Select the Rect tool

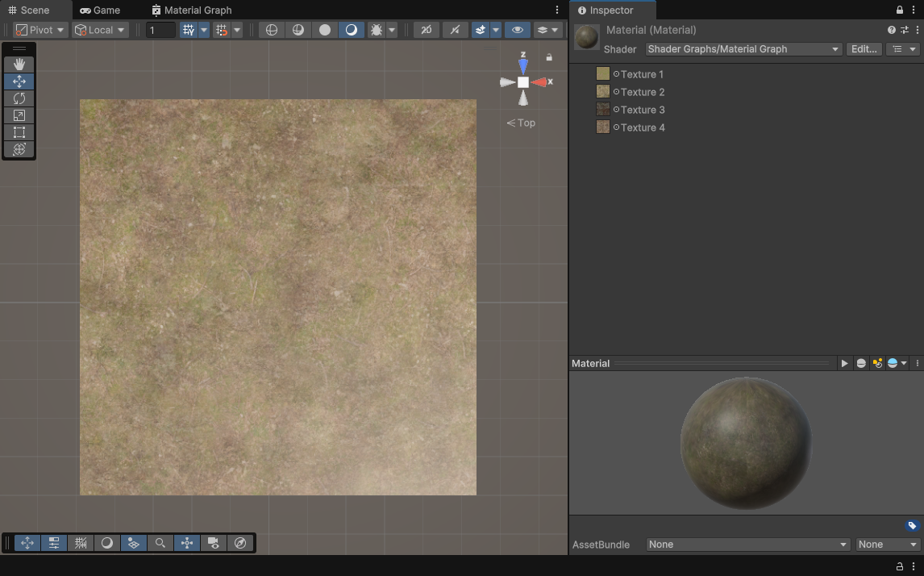pos(19,132)
